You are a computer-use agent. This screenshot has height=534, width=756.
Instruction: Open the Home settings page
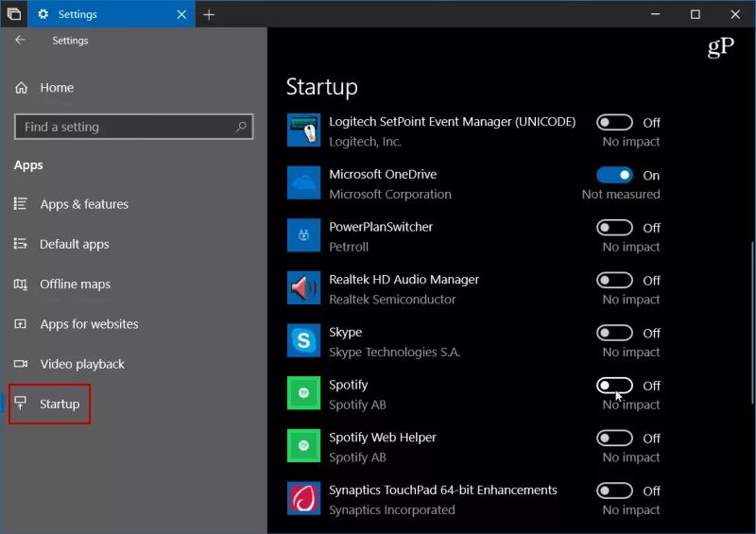tap(57, 88)
